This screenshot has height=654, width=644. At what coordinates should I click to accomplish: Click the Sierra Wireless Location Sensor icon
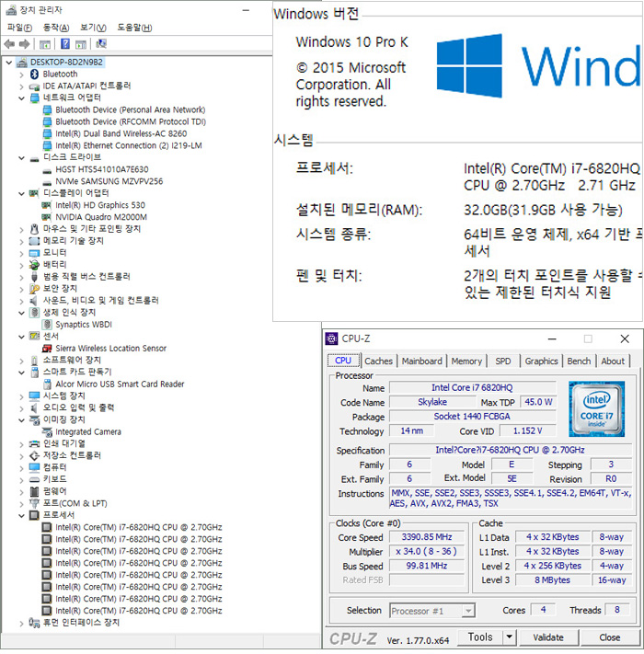point(47,349)
